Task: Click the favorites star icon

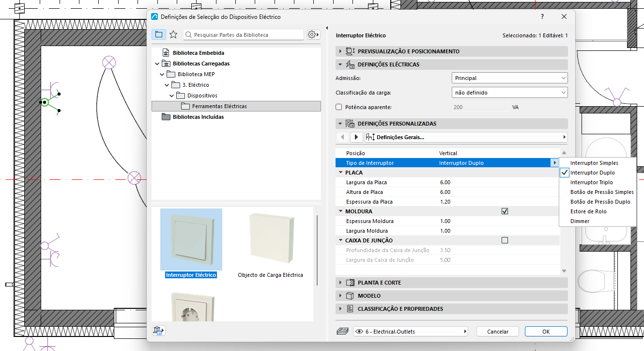Action: [x=173, y=34]
